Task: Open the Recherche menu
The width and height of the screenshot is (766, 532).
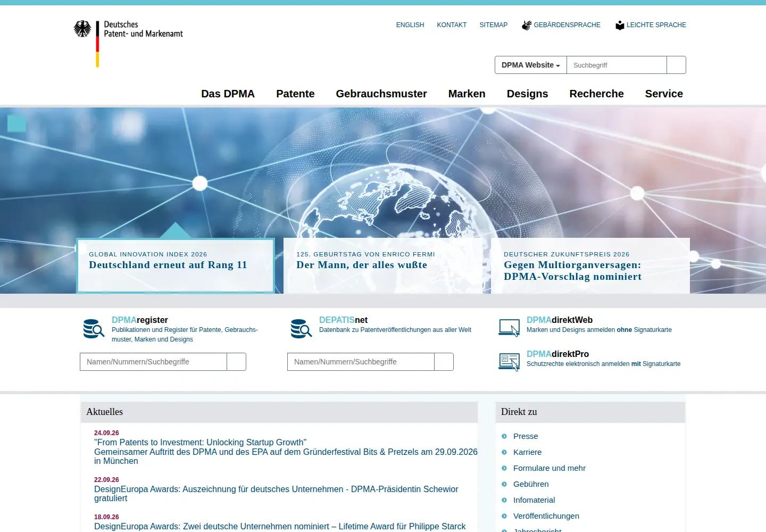Action: click(x=596, y=94)
